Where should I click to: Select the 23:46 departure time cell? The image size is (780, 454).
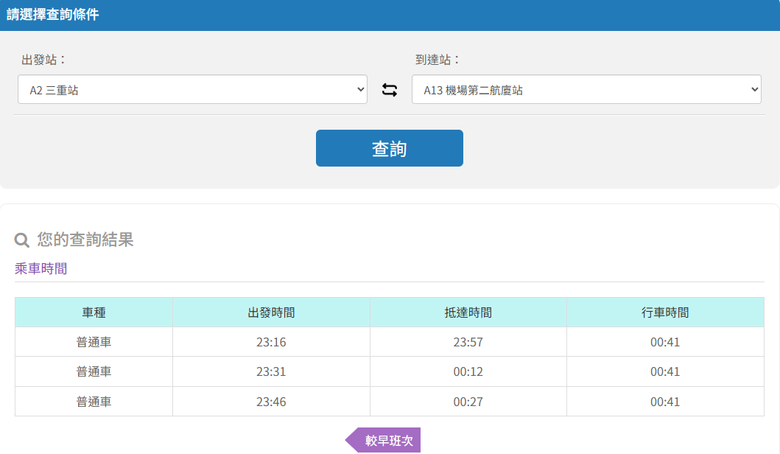(x=271, y=402)
